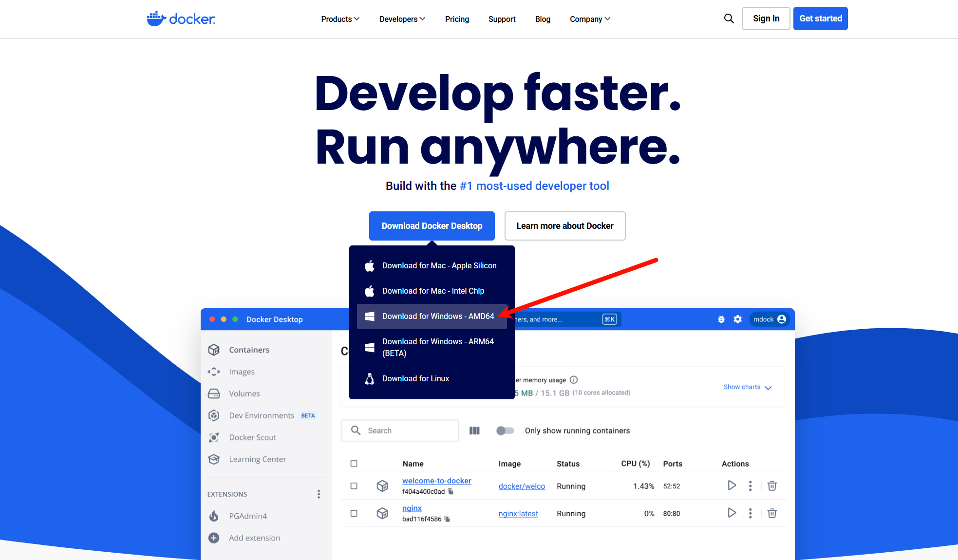Screen dimensions: 958x560
Task: Open the Blog page
Action: (543, 19)
